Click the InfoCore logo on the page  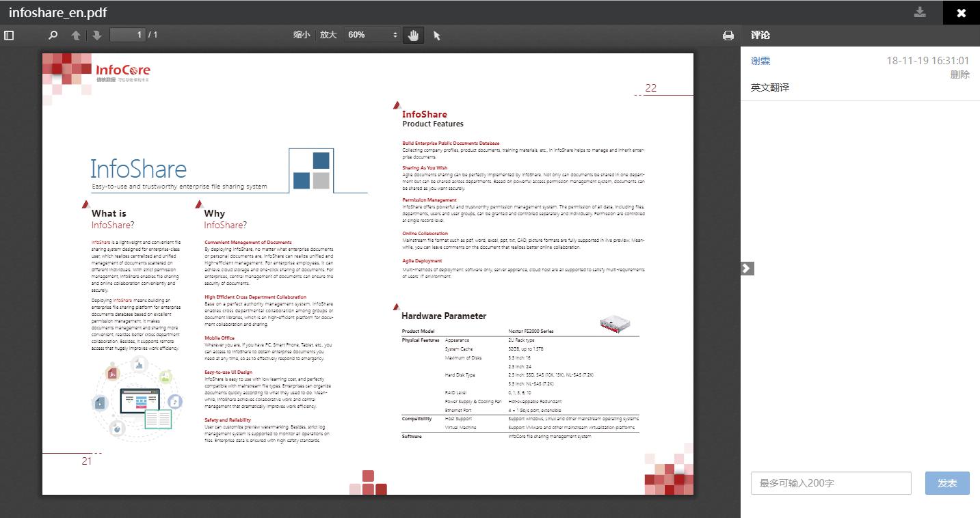123,72
